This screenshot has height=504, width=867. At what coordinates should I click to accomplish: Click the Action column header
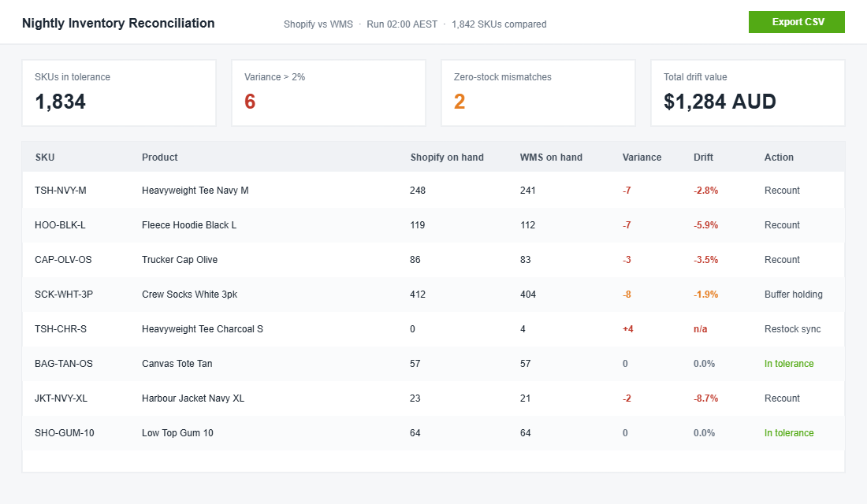[779, 157]
